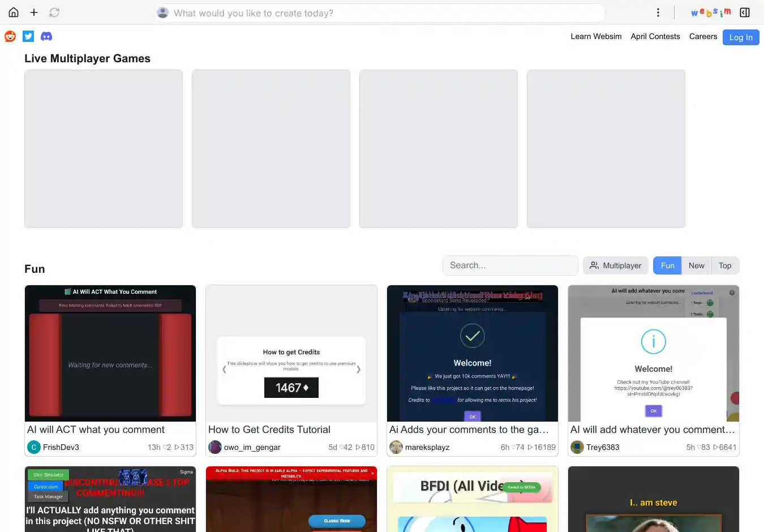
Task: Click the Log In button
Action: click(x=740, y=37)
